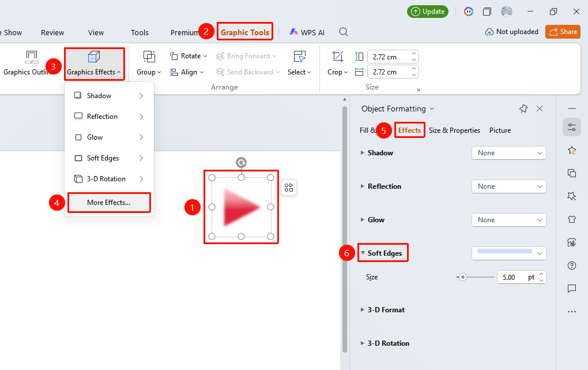Collapse the Soft Edges section
The width and height of the screenshot is (588, 370).
click(363, 253)
